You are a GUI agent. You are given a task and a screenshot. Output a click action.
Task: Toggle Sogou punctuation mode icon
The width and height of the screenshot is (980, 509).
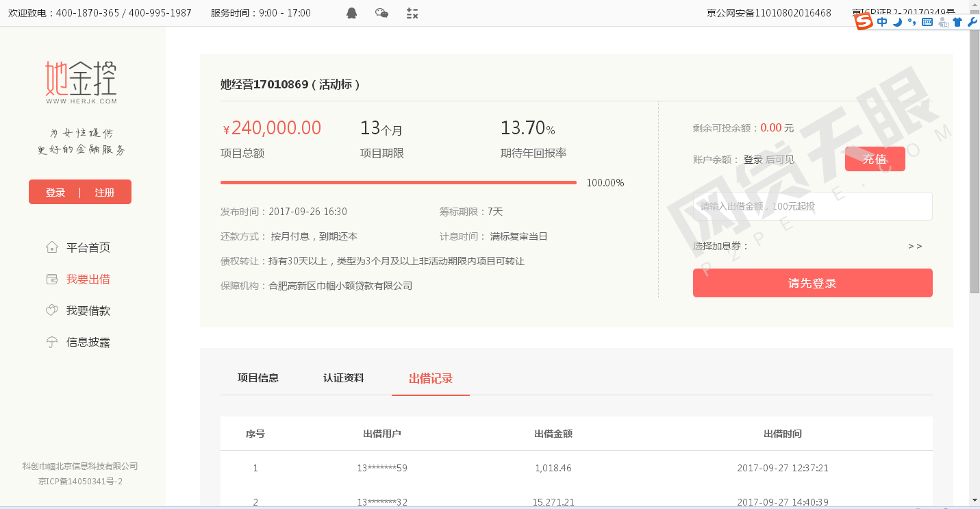(912, 22)
